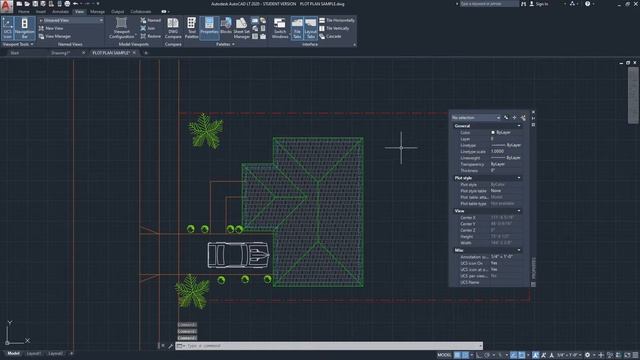
Task: Open the Viewport Configuration tool
Action: [x=121, y=28]
